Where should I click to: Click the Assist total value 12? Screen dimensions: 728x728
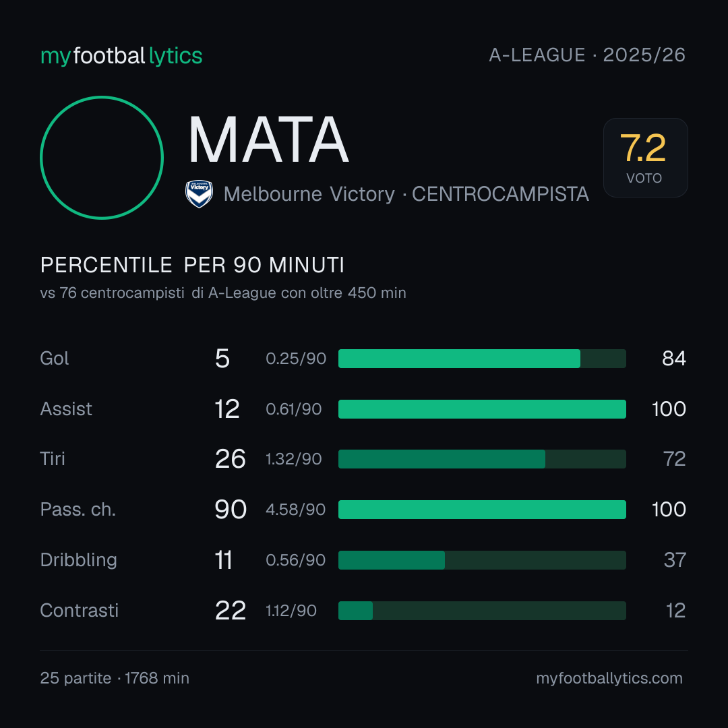click(x=227, y=409)
